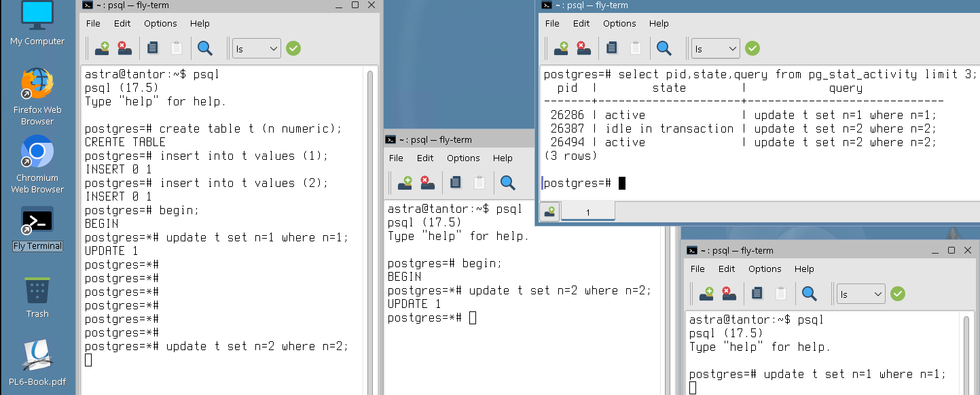Click new tab icon in top-left terminal toolbar
Viewport: 980px width, 395px height.
tap(102, 48)
